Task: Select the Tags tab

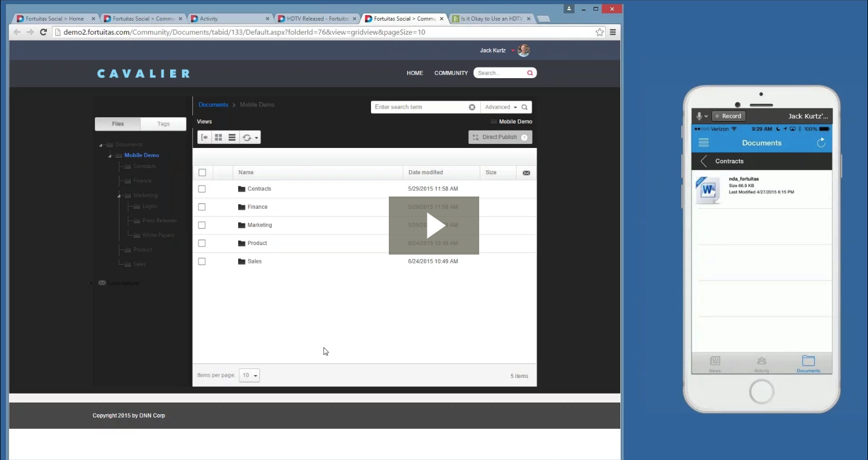Action: (163, 124)
